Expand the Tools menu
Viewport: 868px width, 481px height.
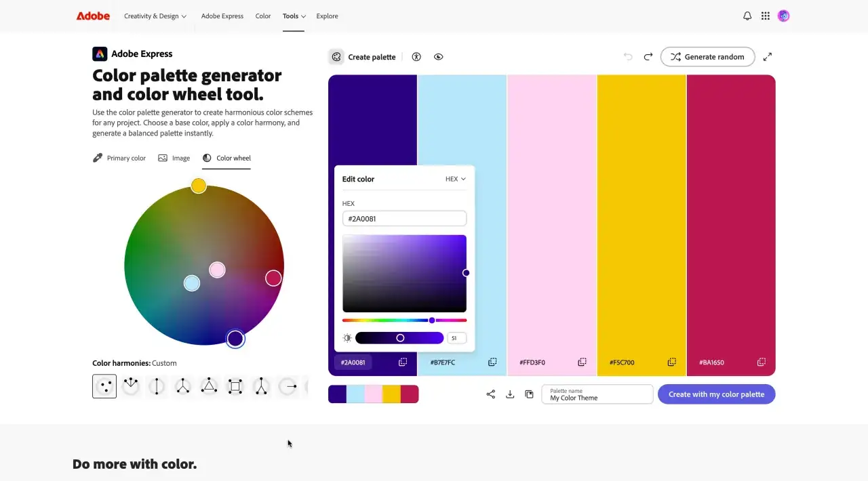(x=294, y=16)
